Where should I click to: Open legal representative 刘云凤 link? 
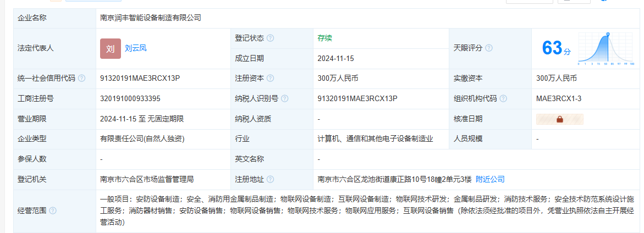[x=135, y=48]
